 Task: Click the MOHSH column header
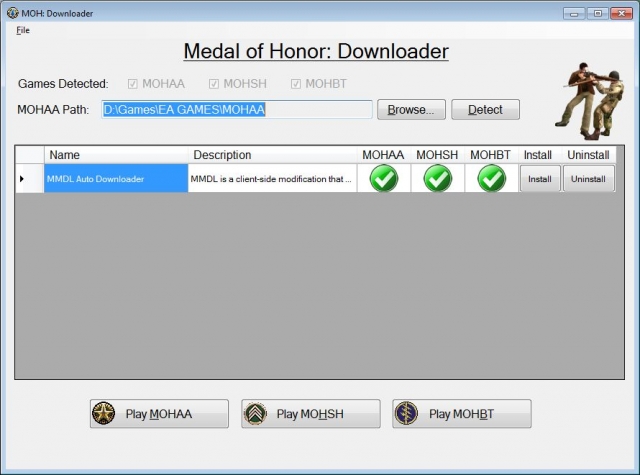click(x=438, y=155)
